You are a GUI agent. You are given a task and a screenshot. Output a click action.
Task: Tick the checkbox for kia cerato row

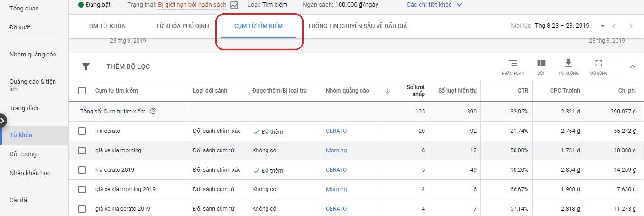(x=82, y=131)
